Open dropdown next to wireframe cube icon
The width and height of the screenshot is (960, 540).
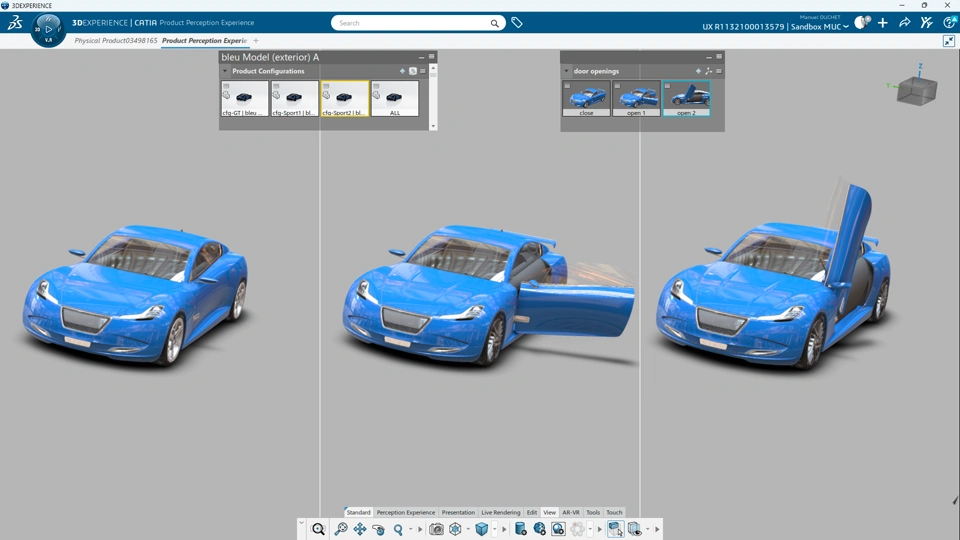pyautogui.click(x=468, y=529)
